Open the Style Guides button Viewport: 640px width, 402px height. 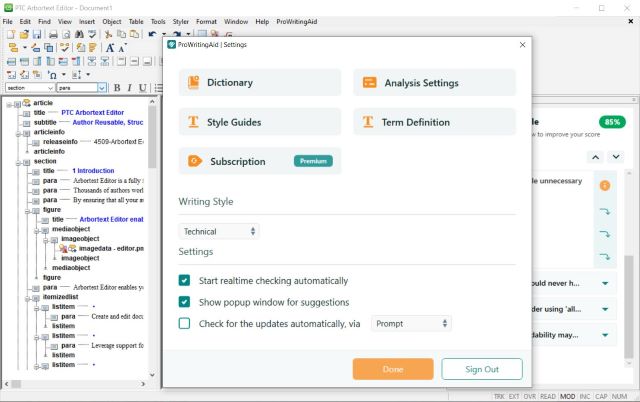(260, 122)
